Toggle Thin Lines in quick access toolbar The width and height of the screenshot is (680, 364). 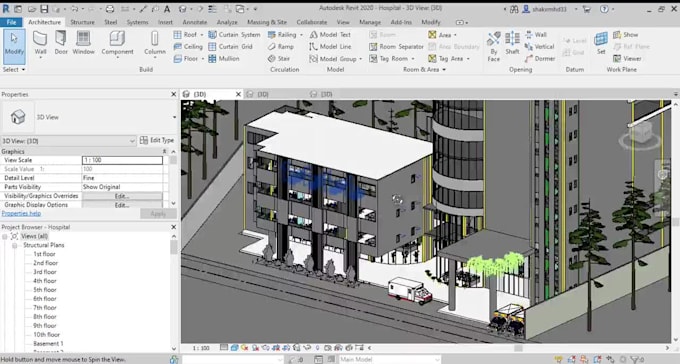212,9
